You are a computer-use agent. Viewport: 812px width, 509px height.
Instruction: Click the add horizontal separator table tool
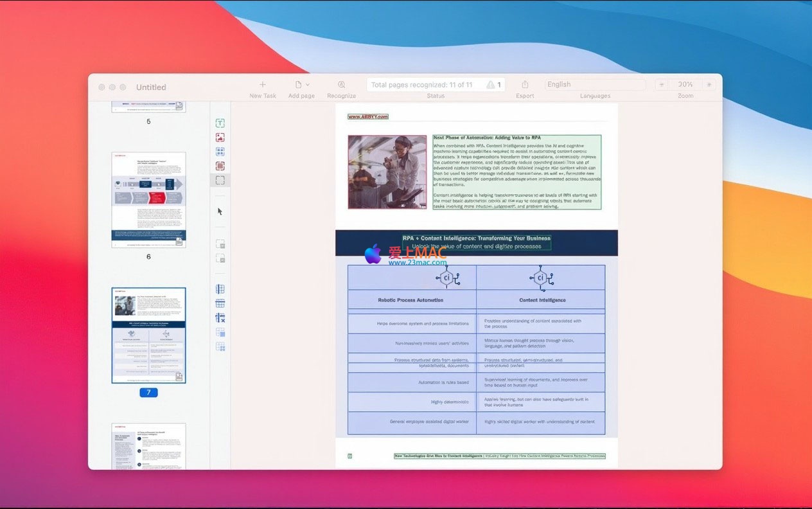coord(220,303)
